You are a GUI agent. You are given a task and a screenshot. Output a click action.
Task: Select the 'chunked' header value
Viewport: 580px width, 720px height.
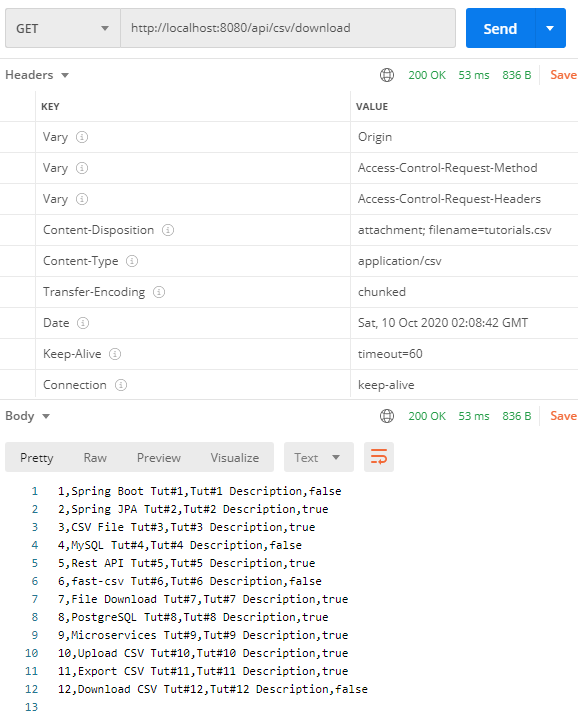pos(382,292)
